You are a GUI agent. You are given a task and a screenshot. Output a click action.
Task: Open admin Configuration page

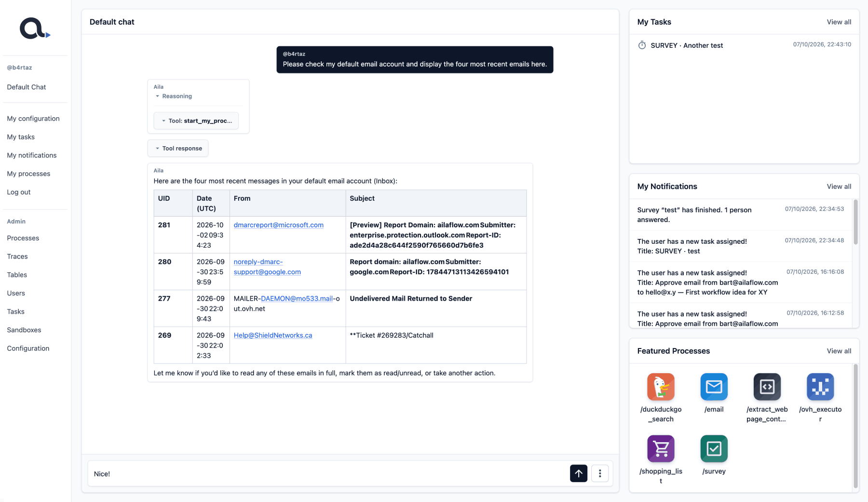point(28,348)
